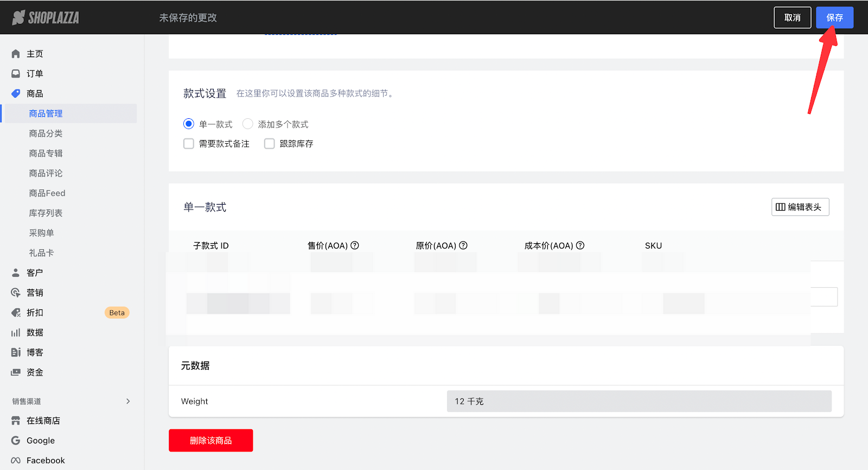Choose the 添加多个款式 radio option
The width and height of the screenshot is (868, 470).
point(248,124)
